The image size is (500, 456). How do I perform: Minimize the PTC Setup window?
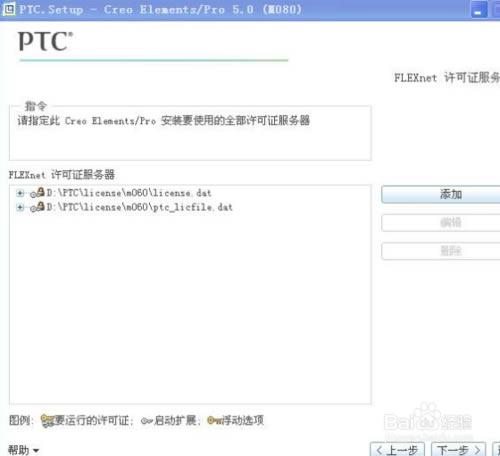tap(479, 9)
